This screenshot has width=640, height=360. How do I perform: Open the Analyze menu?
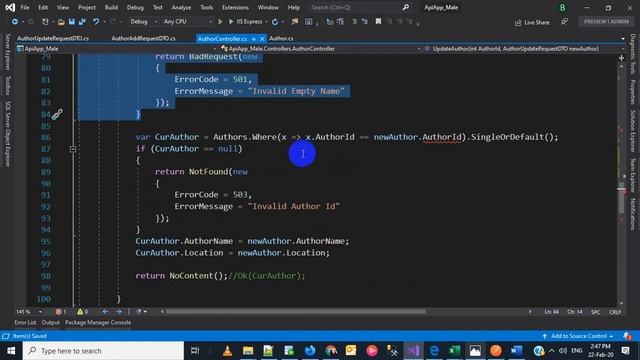181,7
